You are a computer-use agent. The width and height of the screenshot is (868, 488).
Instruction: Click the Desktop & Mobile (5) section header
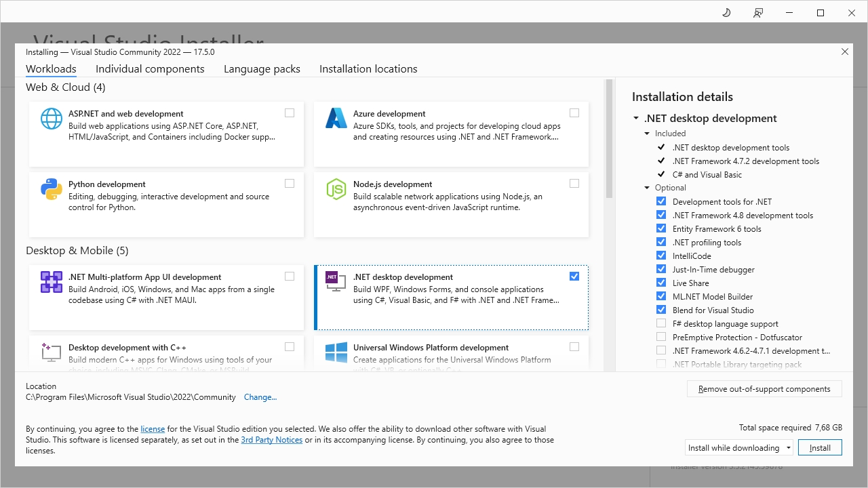77,251
